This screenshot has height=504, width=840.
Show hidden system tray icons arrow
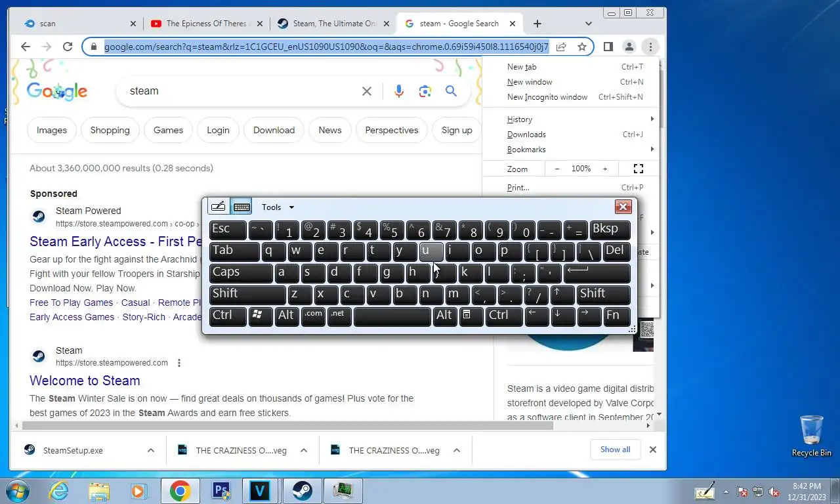(725, 492)
